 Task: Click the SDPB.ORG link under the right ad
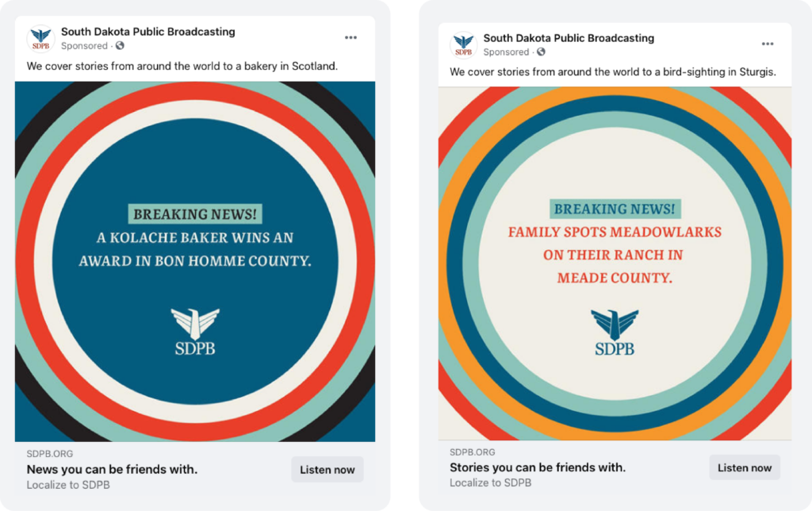point(473,452)
